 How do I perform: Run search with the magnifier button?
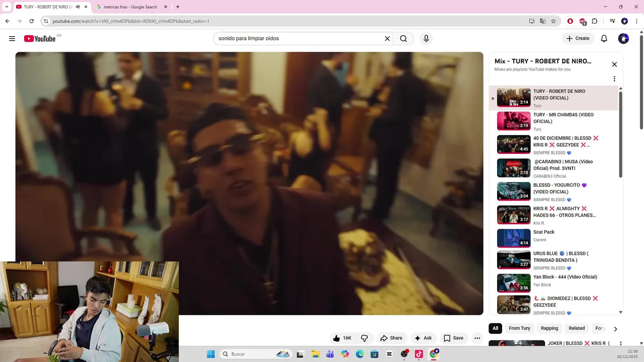404,39
